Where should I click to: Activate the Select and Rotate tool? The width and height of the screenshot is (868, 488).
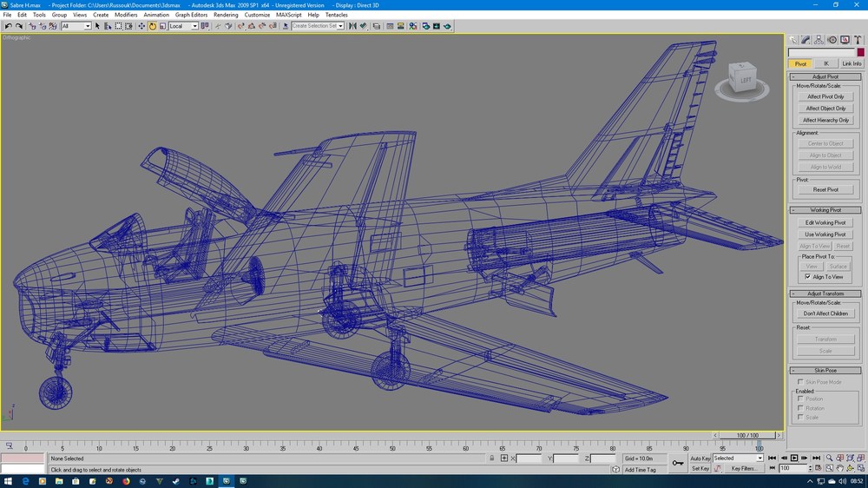(x=152, y=26)
